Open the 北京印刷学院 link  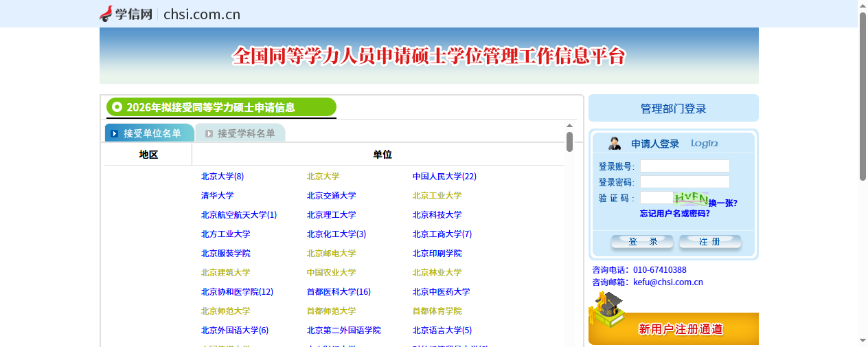click(437, 253)
